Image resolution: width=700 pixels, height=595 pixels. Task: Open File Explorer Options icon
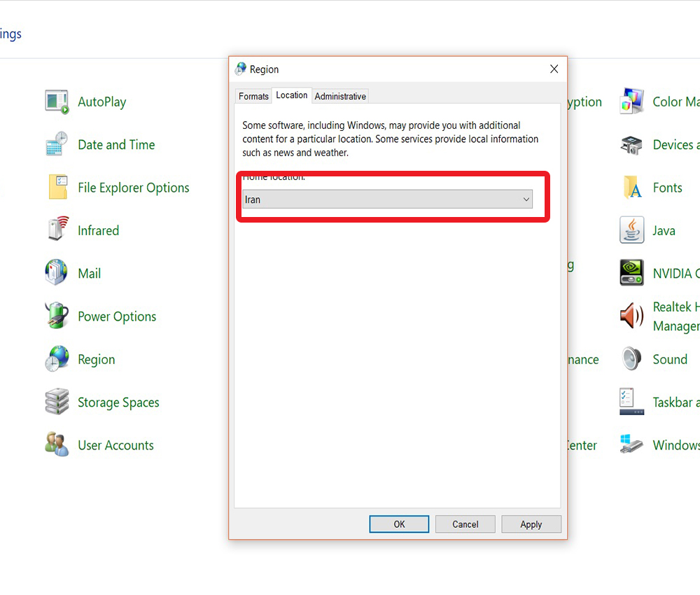[57, 188]
